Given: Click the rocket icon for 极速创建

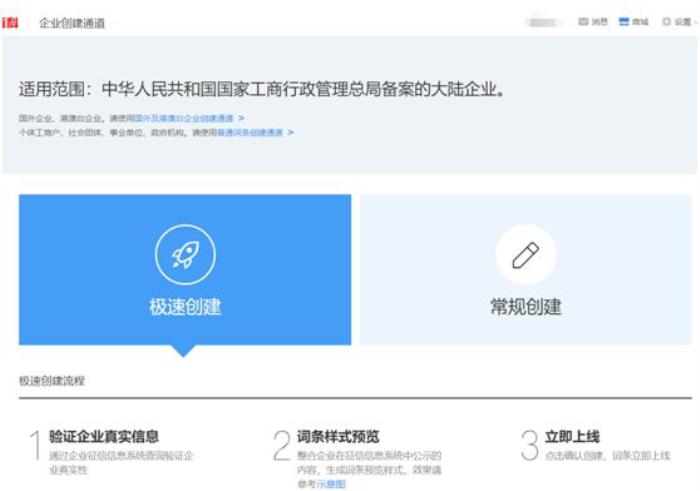Looking at the screenshot, I should tap(185, 255).
